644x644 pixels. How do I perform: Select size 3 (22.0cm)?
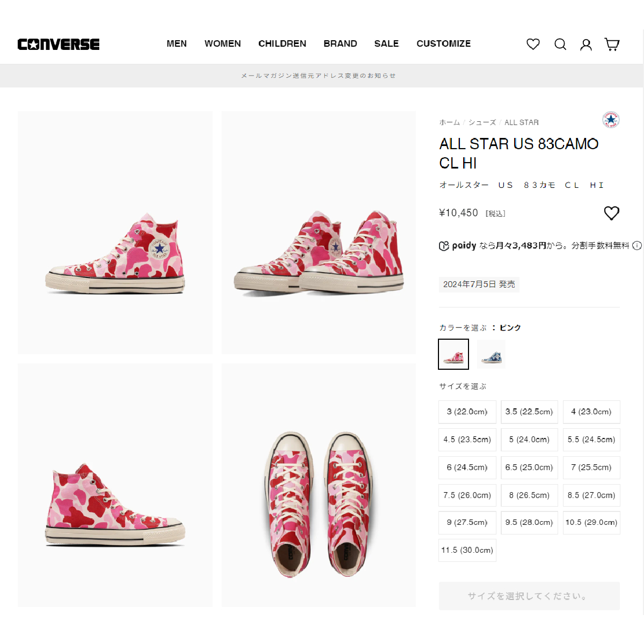click(467, 412)
